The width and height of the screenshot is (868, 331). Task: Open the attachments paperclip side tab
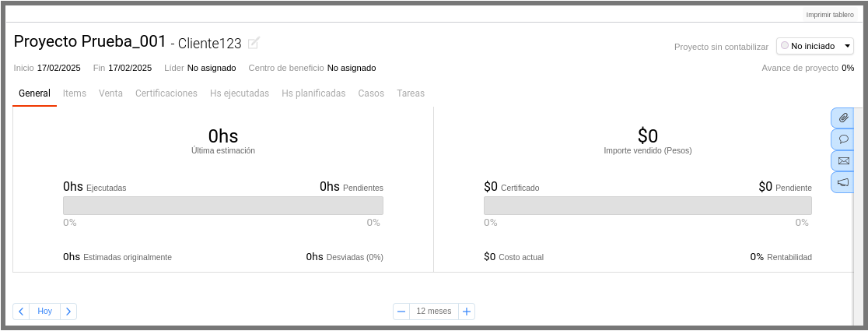point(843,118)
